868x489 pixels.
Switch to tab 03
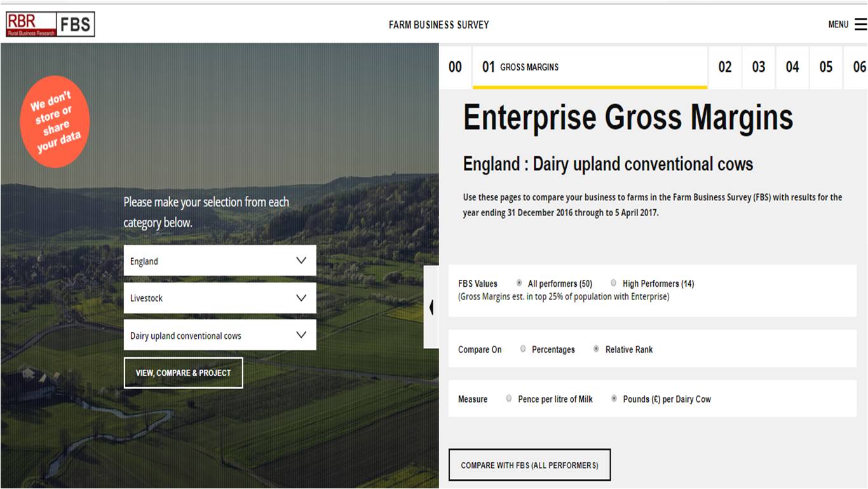(759, 67)
